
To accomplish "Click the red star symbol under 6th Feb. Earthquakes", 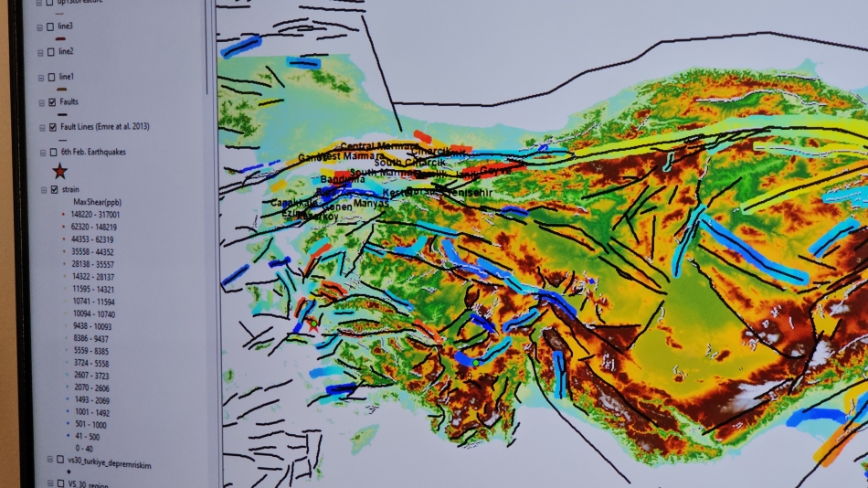I will 59,171.
